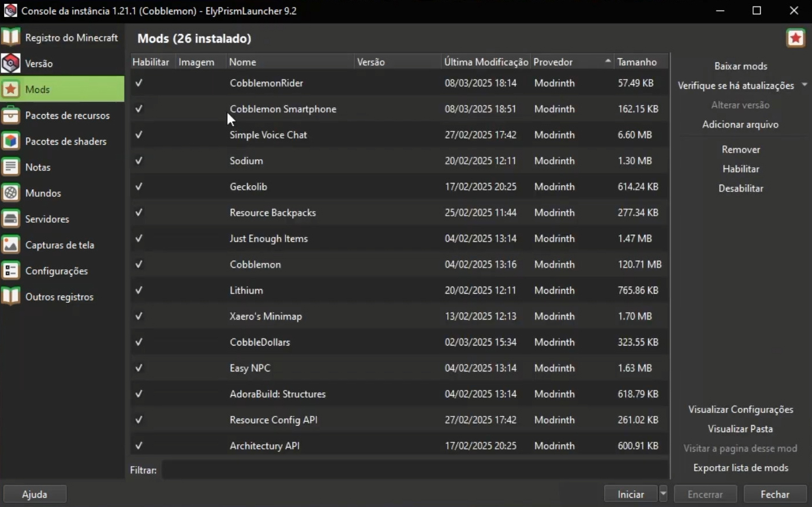Click the Outros registros book icon

pyautogui.click(x=10, y=297)
